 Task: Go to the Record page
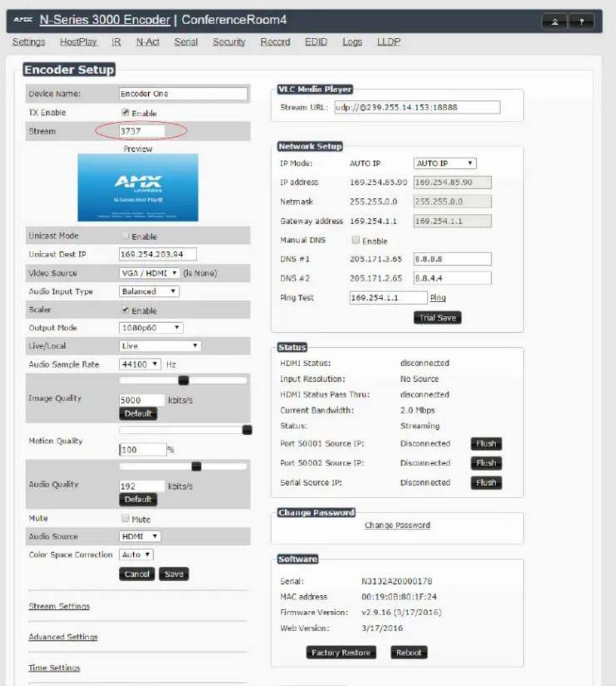point(275,42)
